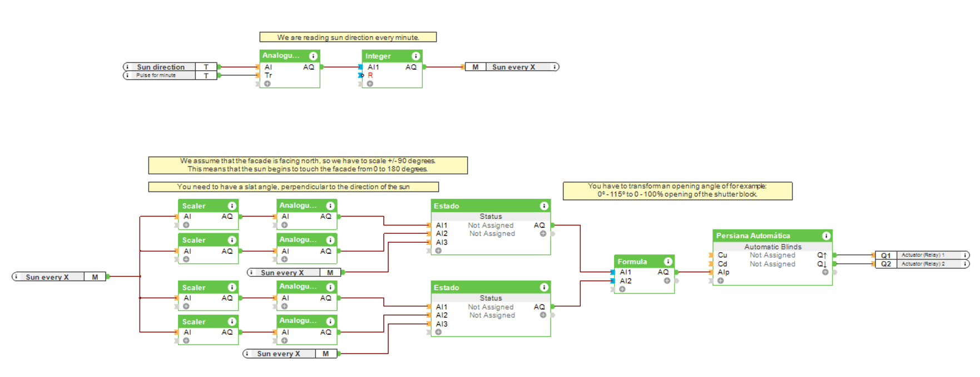Select the note about transforming the opening angle
The image size is (980, 377).
tap(677, 190)
